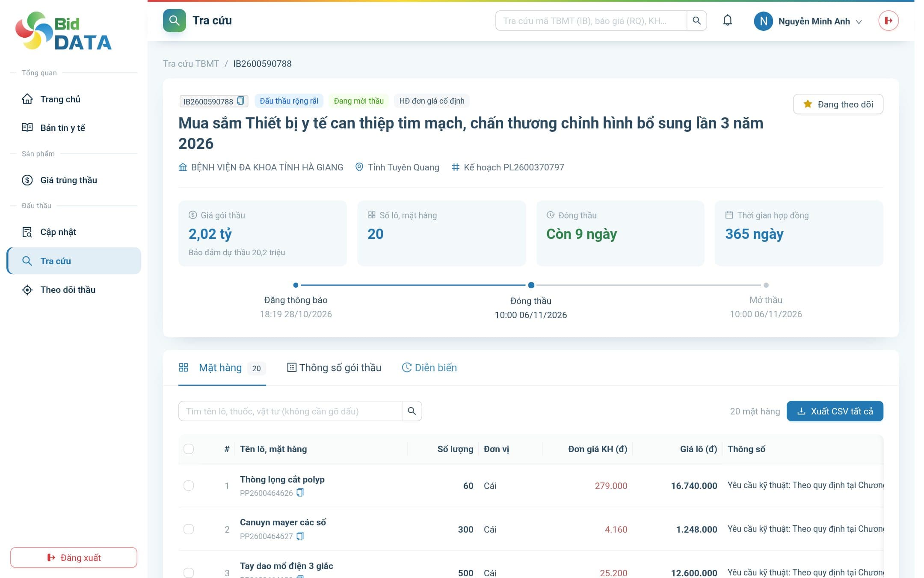The image size is (924, 578).
Task: Switch to Mặt hàng tab
Action: pos(222,368)
